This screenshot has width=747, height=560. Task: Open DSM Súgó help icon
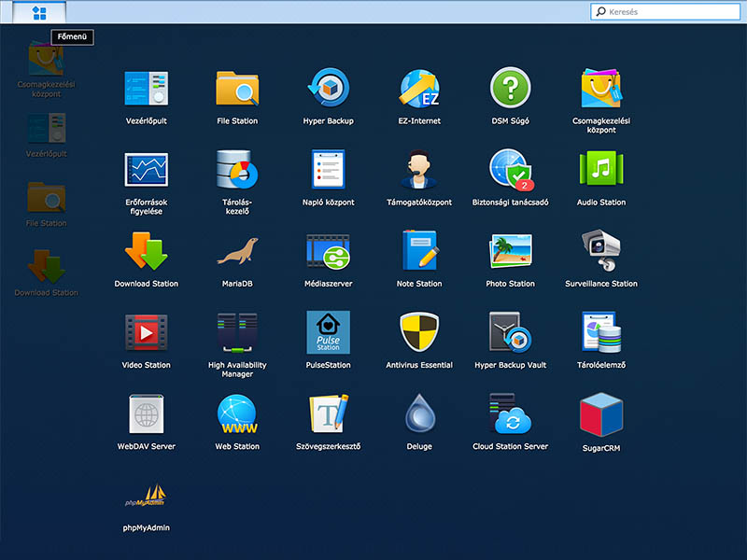pos(510,90)
